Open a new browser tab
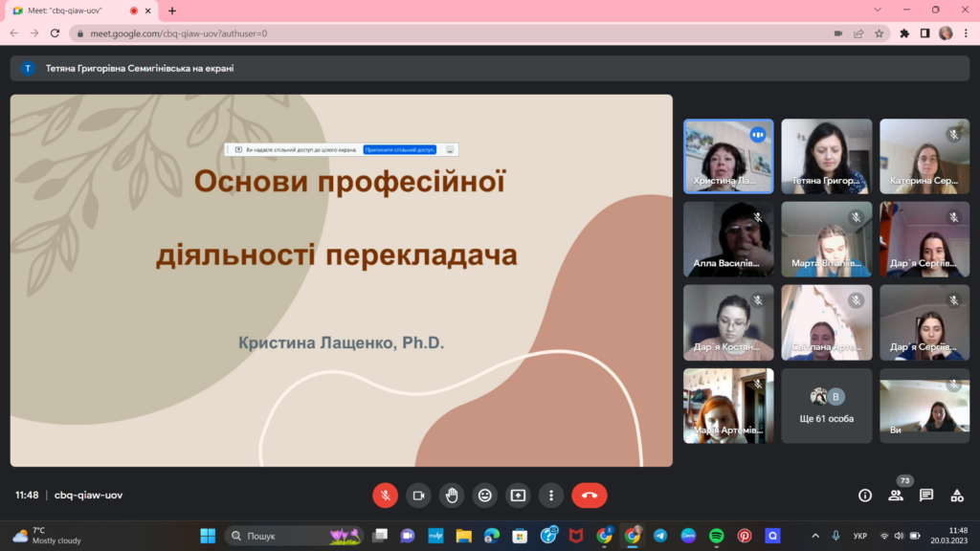The width and height of the screenshot is (980, 551). click(172, 11)
